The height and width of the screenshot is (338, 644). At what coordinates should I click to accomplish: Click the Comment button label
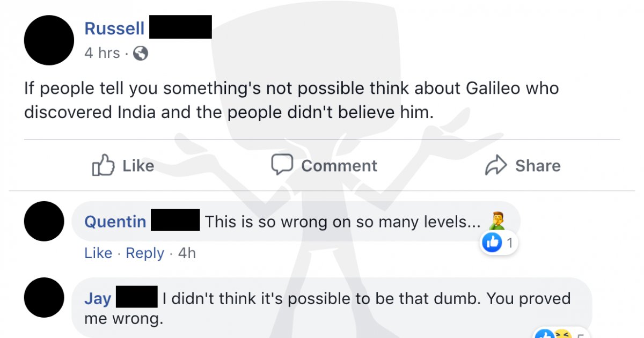(x=339, y=166)
